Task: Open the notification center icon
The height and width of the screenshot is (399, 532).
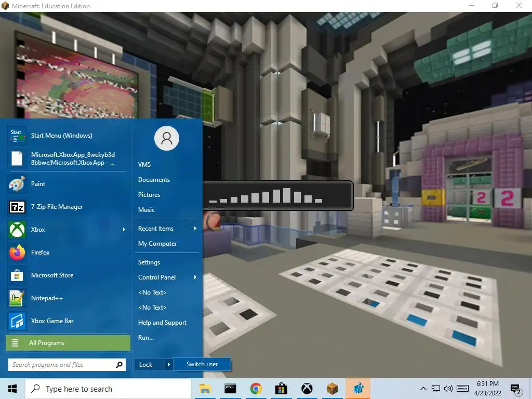Action: point(516,390)
